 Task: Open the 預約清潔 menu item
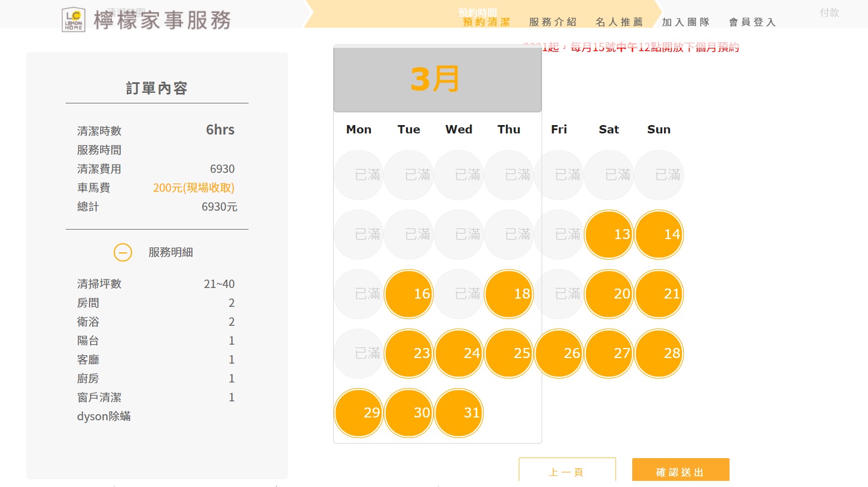487,22
